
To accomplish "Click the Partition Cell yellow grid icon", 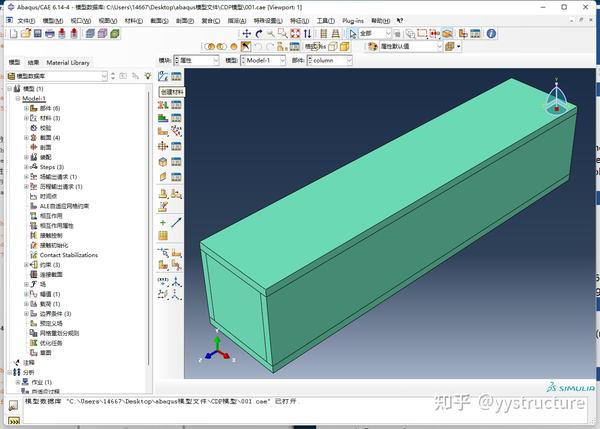I will pos(163,235).
